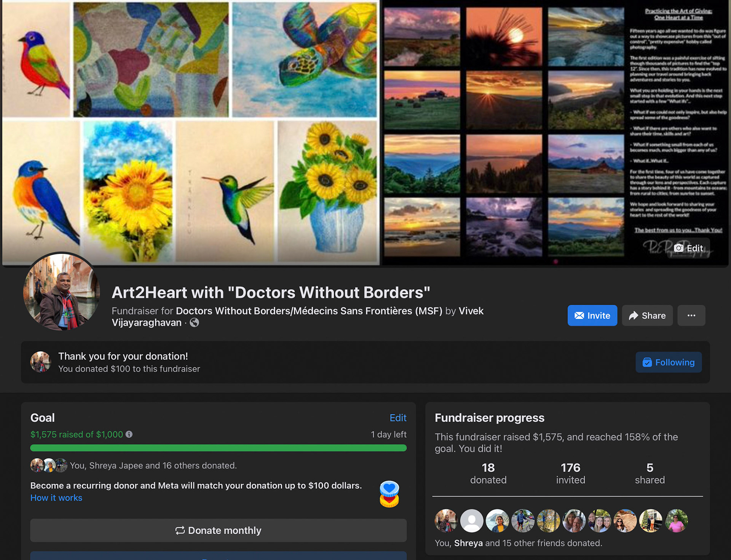Click the Donate monthly button
The height and width of the screenshot is (560, 731).
[218, 530]
